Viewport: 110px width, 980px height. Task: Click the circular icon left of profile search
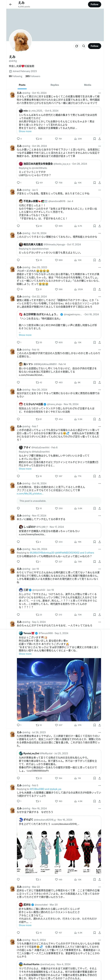pos(77,46)
